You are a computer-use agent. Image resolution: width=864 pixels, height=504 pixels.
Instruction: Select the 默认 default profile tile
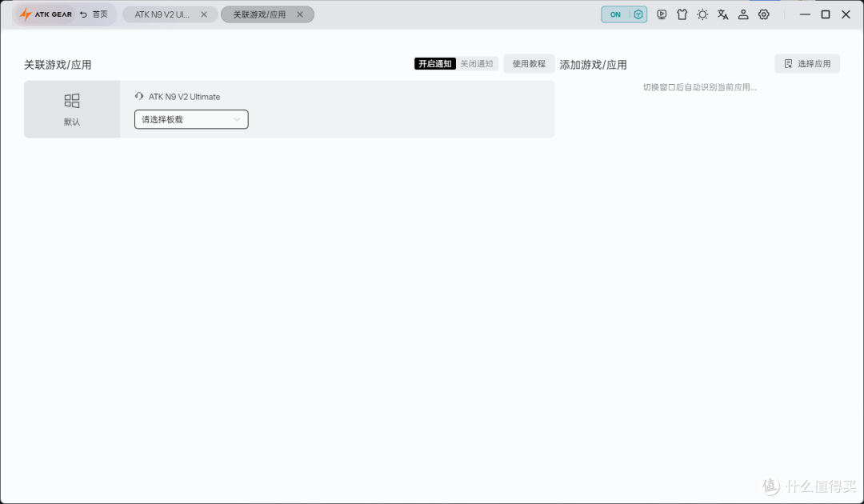(x=72, y=109)
